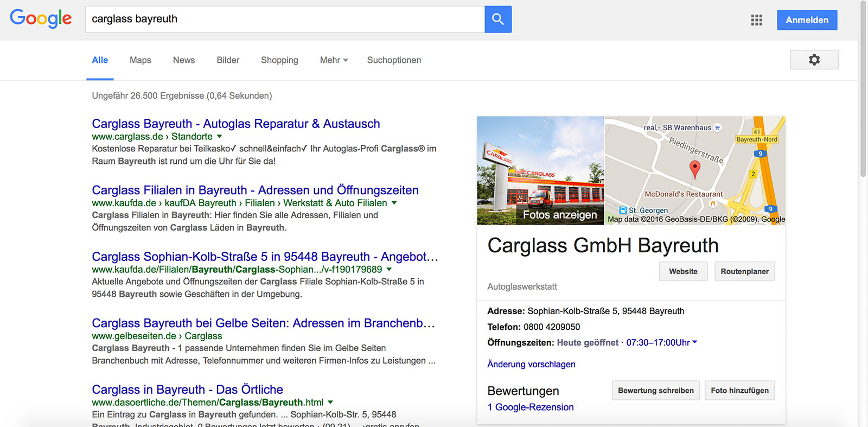Open the map thumbnail of Riedingerstraße
The width and height of the screenshot is (868, 427).
pos(695,170)
